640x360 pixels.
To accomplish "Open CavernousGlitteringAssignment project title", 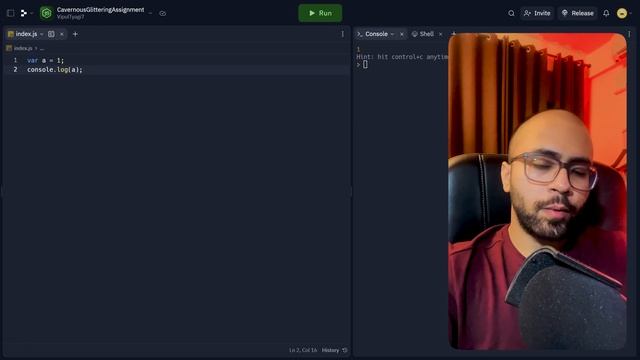I will 100,9.
